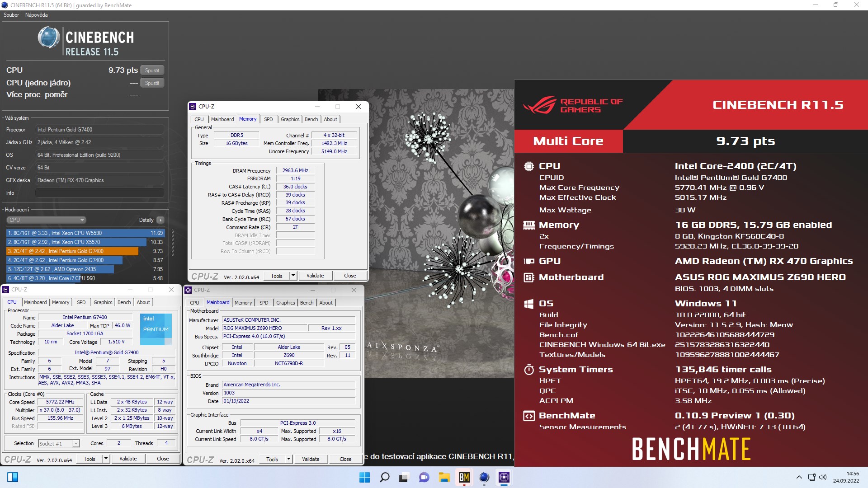Click the BenchMate Memory section icon

coord(528,225)
